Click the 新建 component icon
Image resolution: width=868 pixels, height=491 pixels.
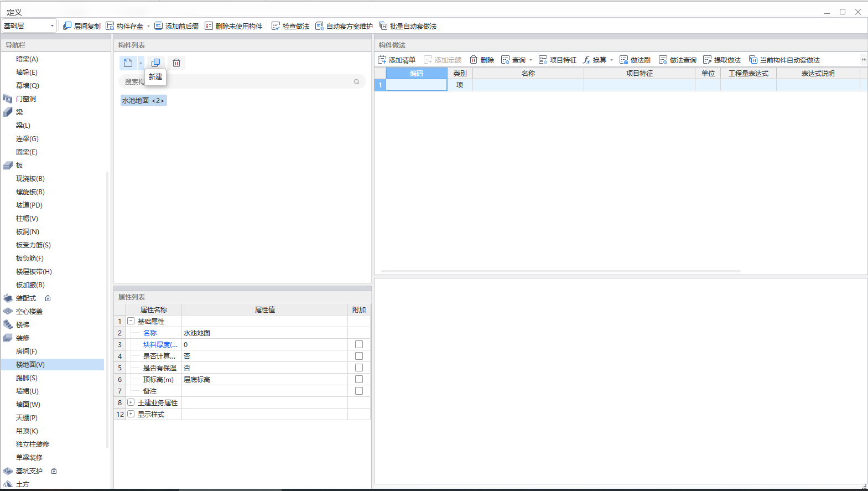click(x=128, y=63)
